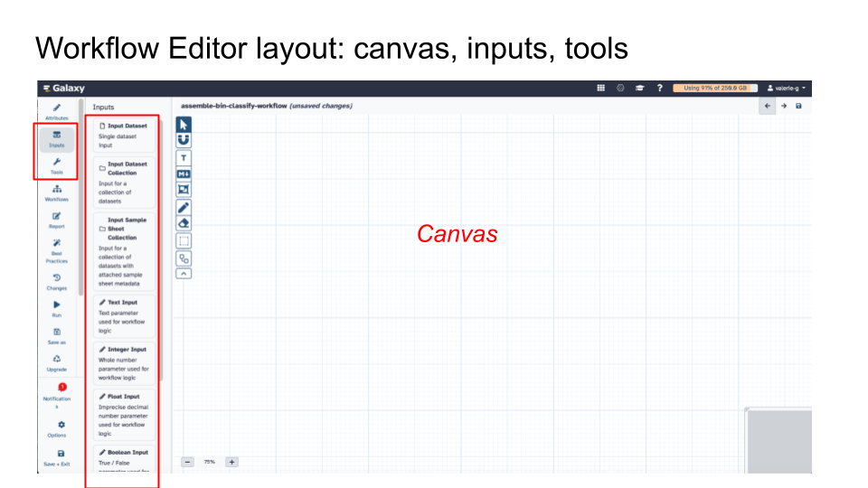The height and width of the screenshot is (488, 868).
Task: Open the Tools panel in sidebar
Action: pos(56,165)
